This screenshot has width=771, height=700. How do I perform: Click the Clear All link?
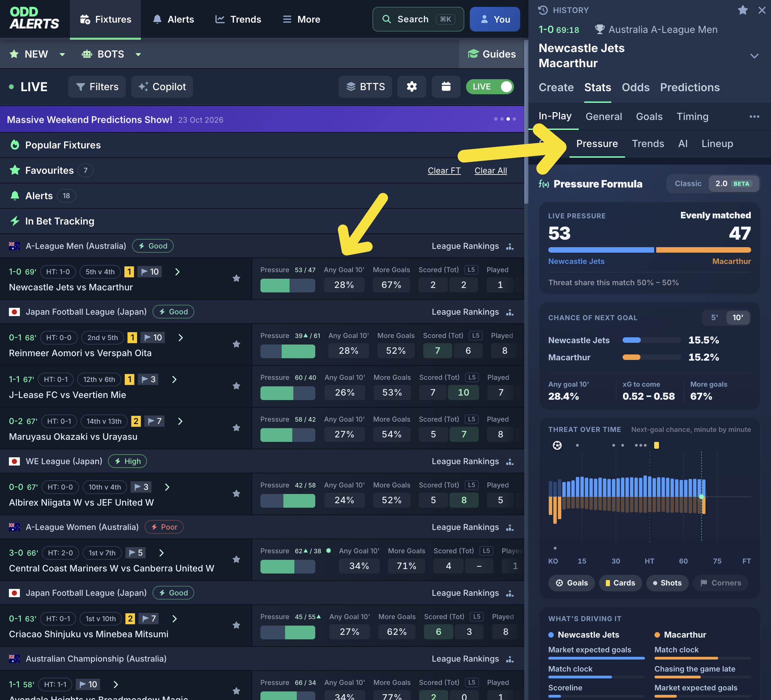click(491, 171)
